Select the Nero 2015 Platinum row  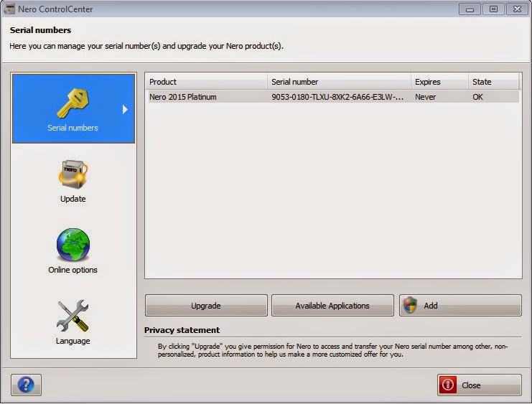[x=333, y=97]
